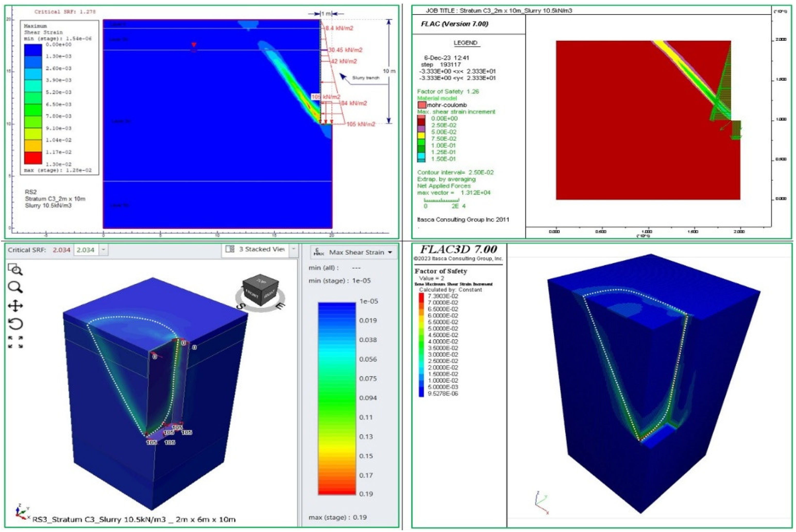Click the Top face of the view cube
Screen dimensions: 796x532
(261, 281)
